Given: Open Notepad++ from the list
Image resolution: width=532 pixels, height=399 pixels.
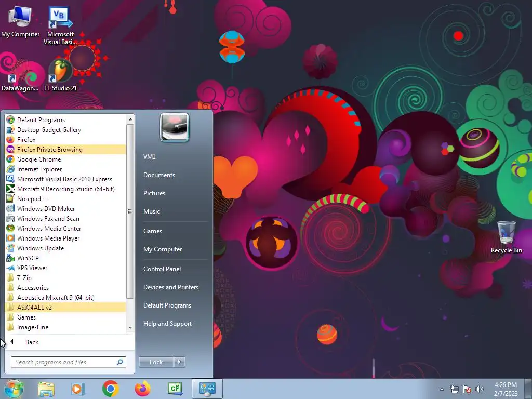Looking at the screenshot, I should 66,199.
